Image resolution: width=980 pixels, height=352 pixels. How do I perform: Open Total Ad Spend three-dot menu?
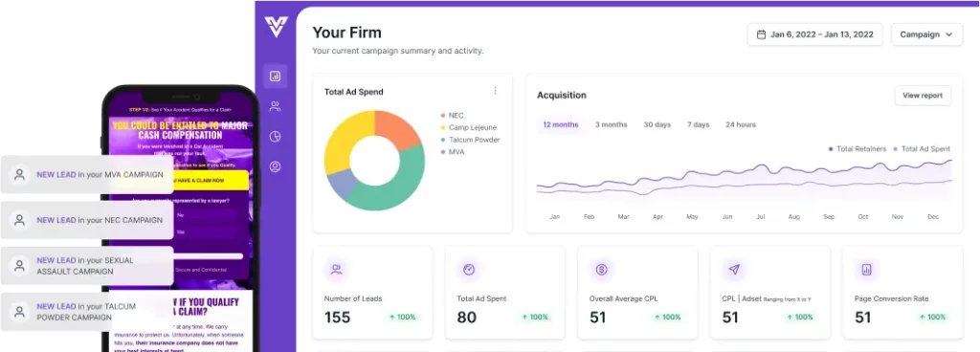(496, 91)
